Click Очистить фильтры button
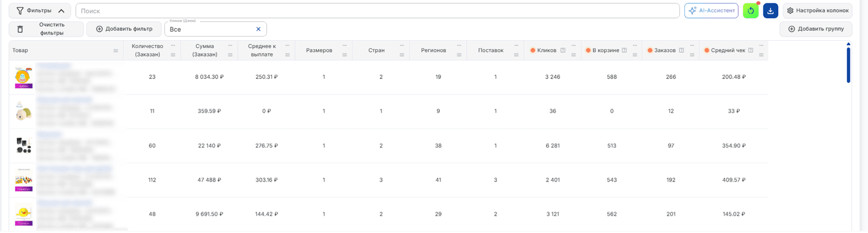The height and width of the screenshot is (233, 868). (46, 29)
